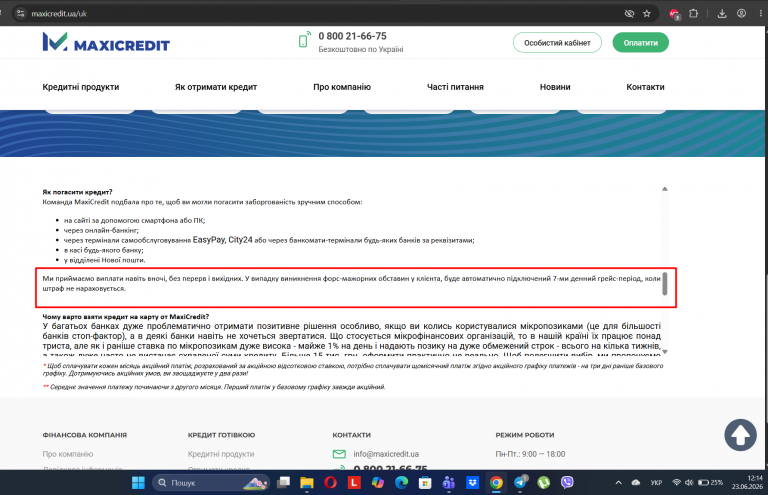Image resolution: width=768 pixels, height=495 pixels.
Task: Open Як отримати кредит menu item
Action: pos(216,87)
